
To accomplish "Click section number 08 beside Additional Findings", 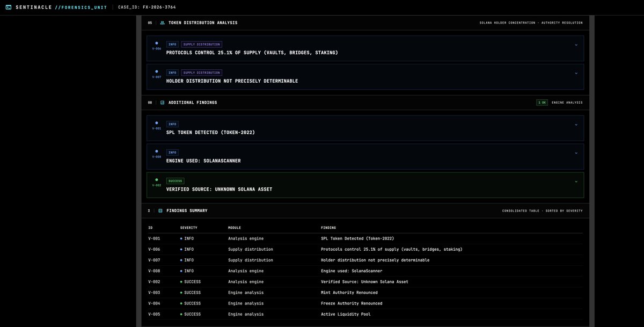I will click(x=150, y=103).
